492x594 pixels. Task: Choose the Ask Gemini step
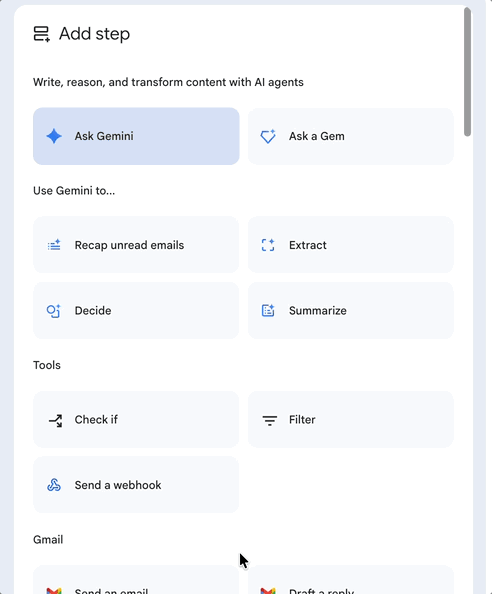point(136,136)
